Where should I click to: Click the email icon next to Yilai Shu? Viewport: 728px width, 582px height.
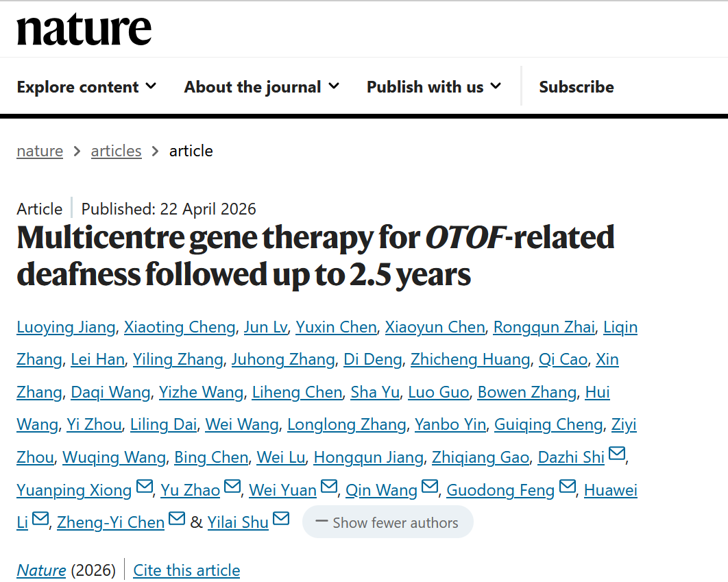pyautogui.click(x=281, y=519)
